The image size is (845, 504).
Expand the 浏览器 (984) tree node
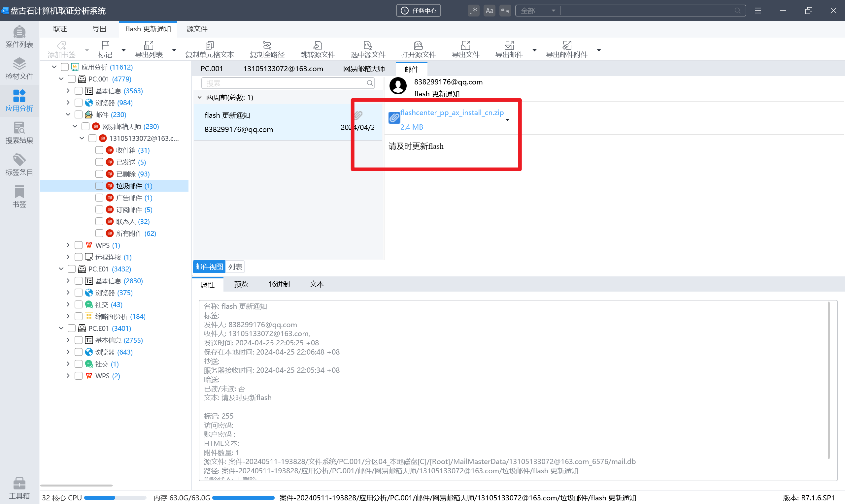coord(68,103)
